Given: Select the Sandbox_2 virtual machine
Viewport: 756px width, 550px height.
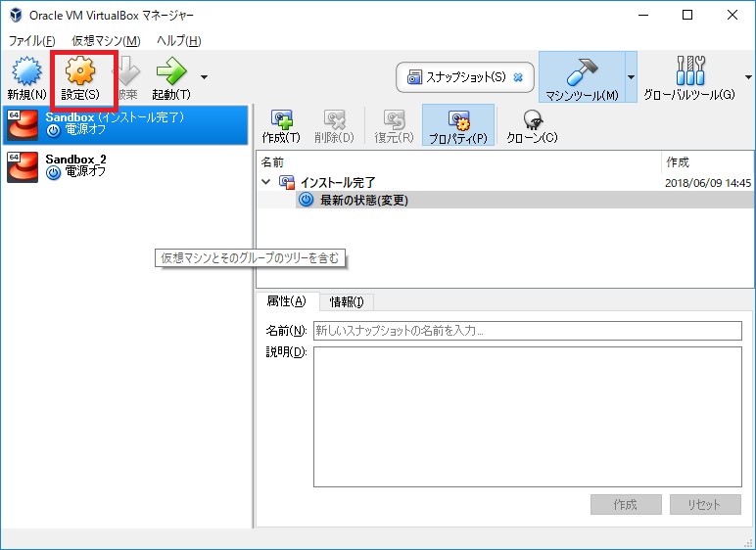Looking at the screenshot, I should pos(125,166).
